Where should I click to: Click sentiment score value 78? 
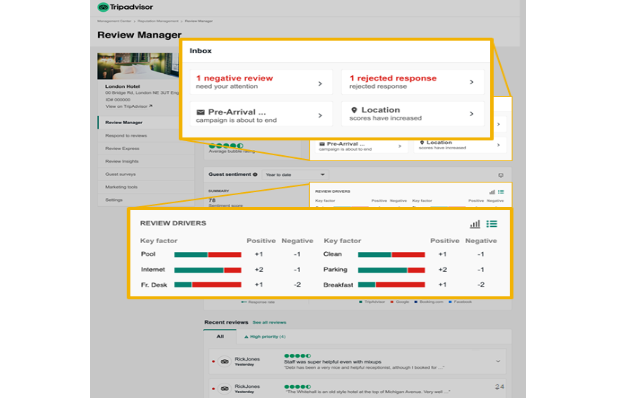212,200
